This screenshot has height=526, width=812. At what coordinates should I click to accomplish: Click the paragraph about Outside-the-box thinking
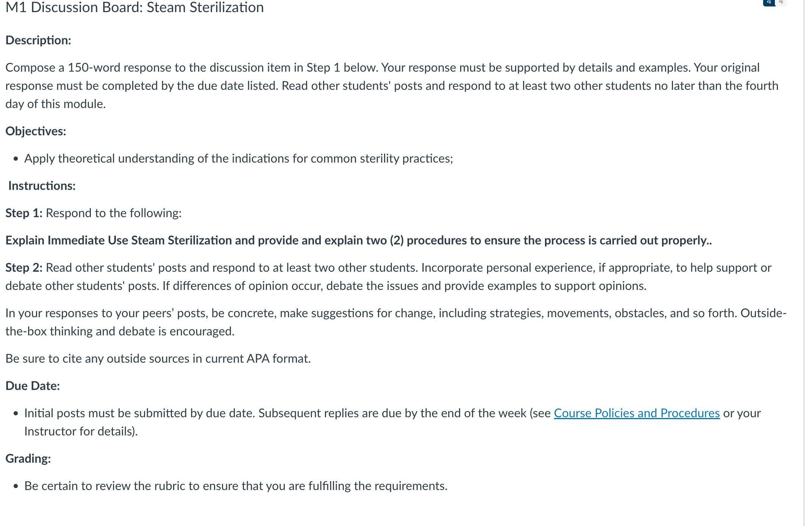coord(396,322)
